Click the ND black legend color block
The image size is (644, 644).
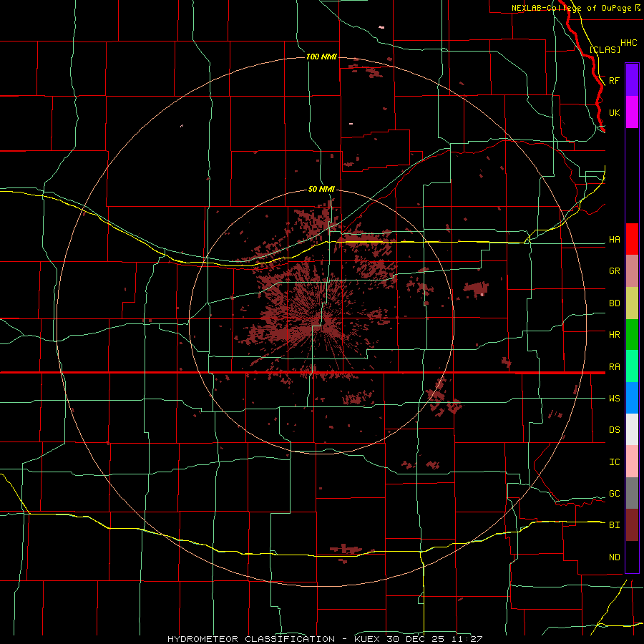632,557
